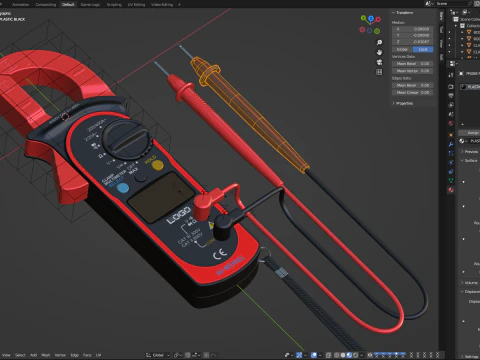
Task: Open the Tool sidebar tab
Action: (x=441, y=29)
